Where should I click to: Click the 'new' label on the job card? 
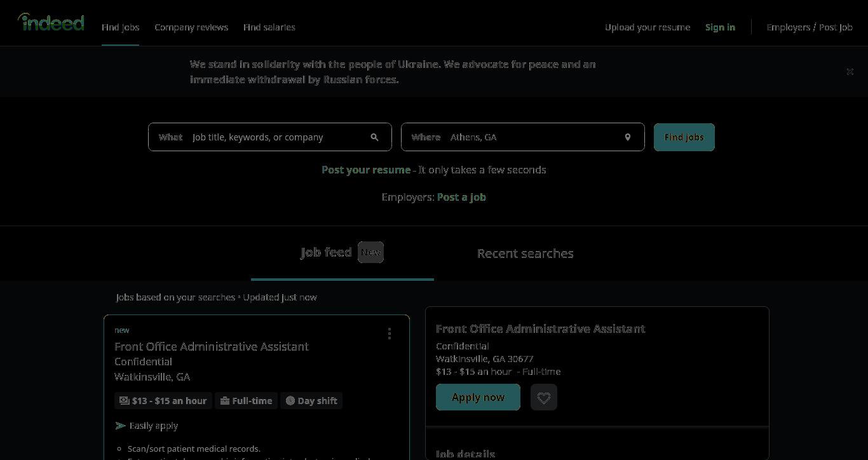tap(122, 330)
